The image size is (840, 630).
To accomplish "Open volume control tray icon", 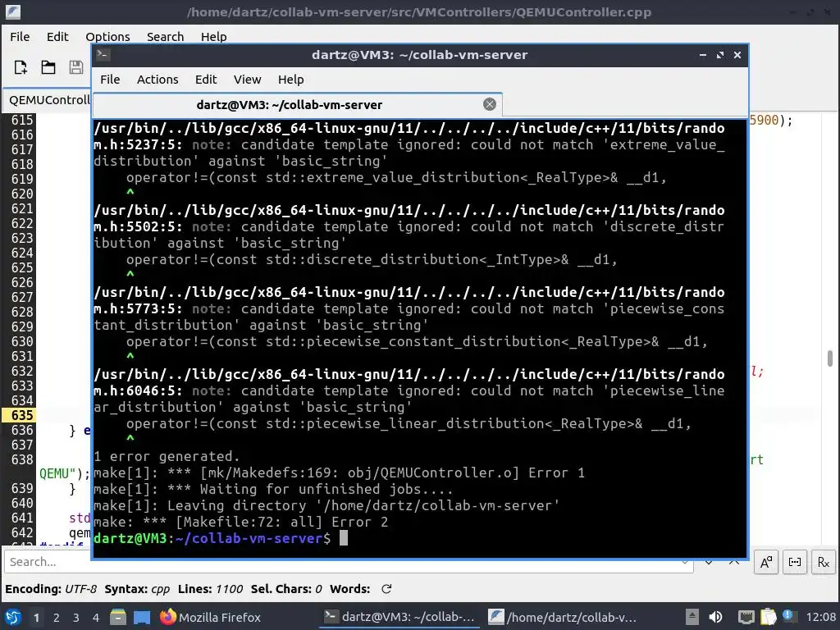I will 715,617.
